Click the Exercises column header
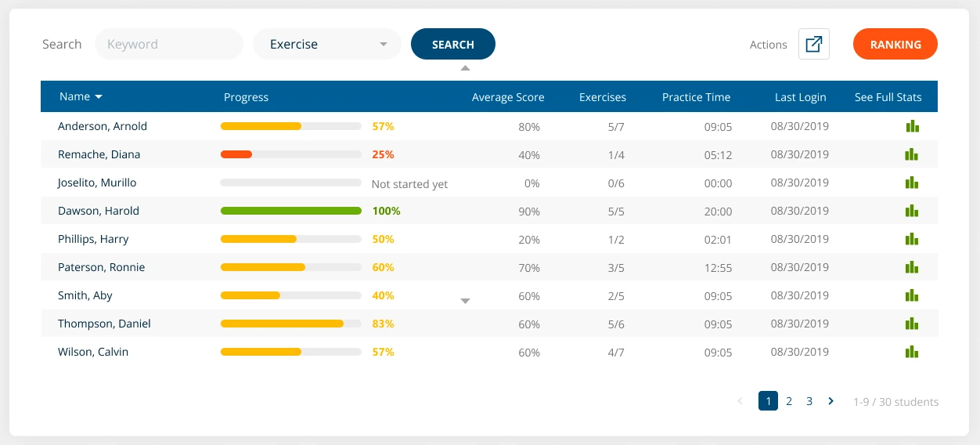980x445 pixels. coord(603,97)
